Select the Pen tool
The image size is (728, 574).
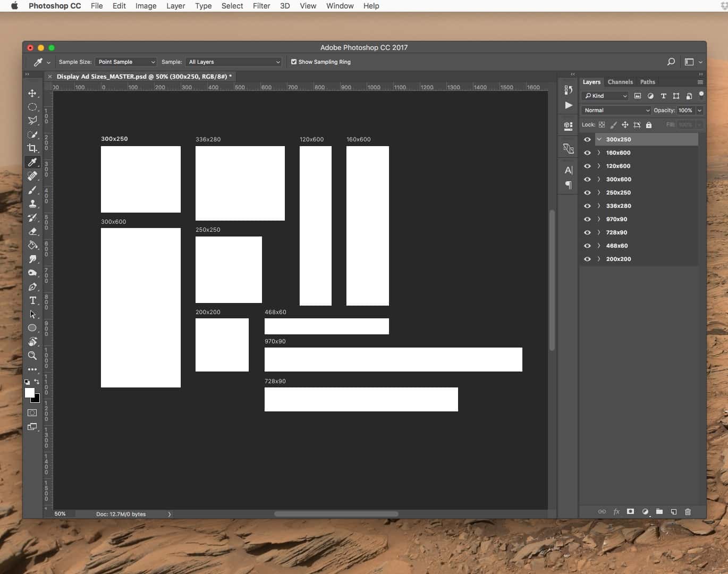click(x=32, y=286)
